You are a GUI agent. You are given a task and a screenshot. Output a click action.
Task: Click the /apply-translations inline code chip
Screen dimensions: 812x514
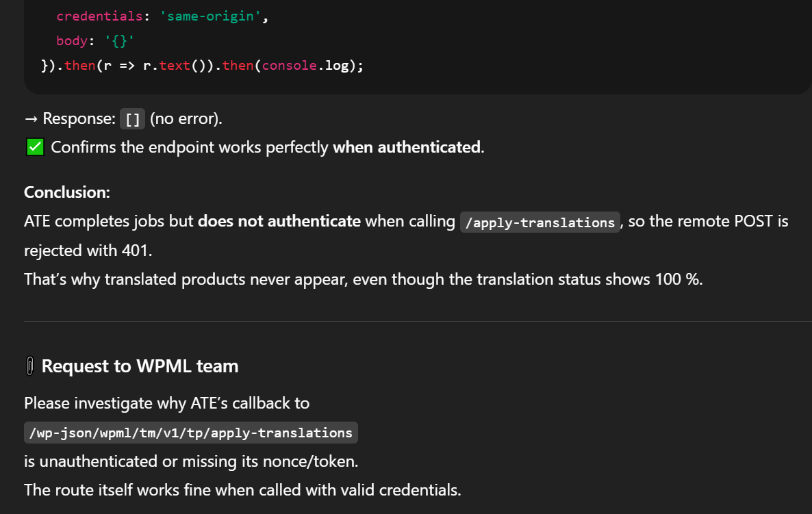click(540, 222)
